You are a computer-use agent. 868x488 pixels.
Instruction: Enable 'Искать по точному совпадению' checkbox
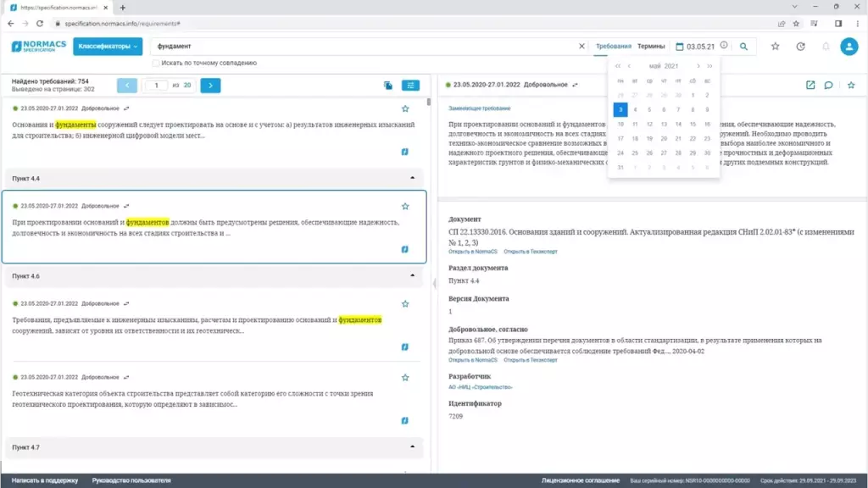pos(156,63)
